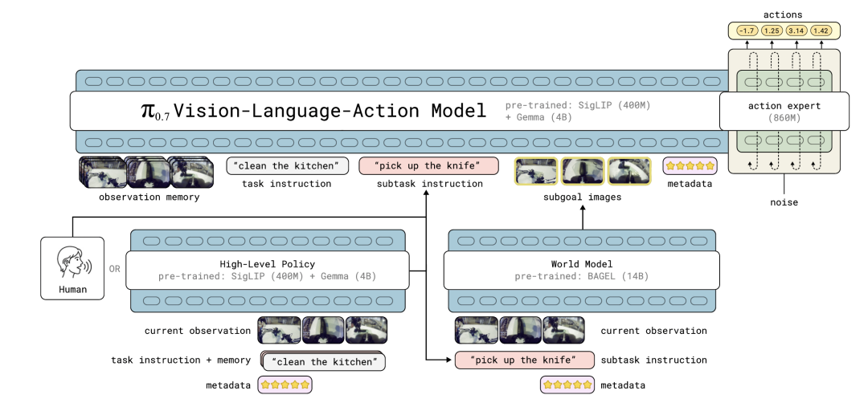Click the "clean the kitchen" task instruction box
The height and width of the screenshot is (403, 868).
click(287, 166)
